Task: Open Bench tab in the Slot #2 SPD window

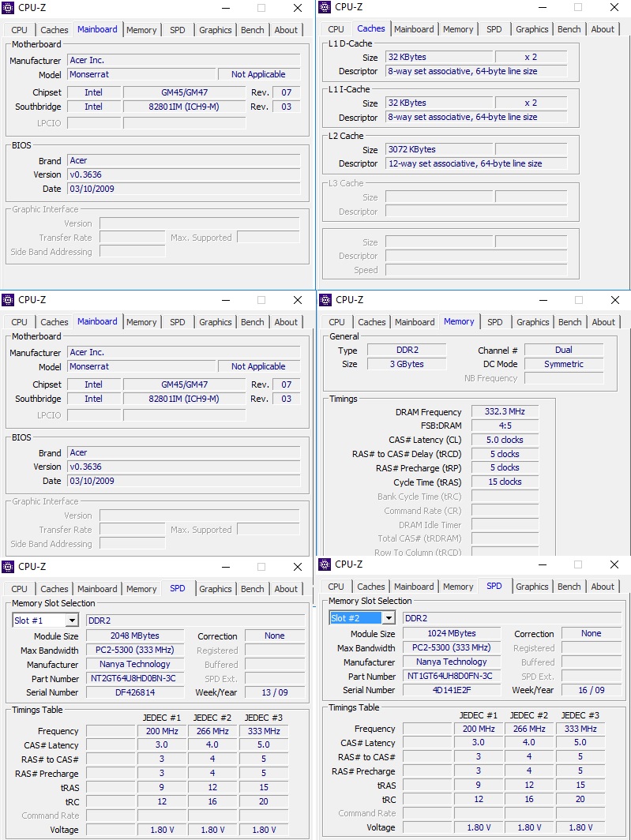Action: click(569, 587)
